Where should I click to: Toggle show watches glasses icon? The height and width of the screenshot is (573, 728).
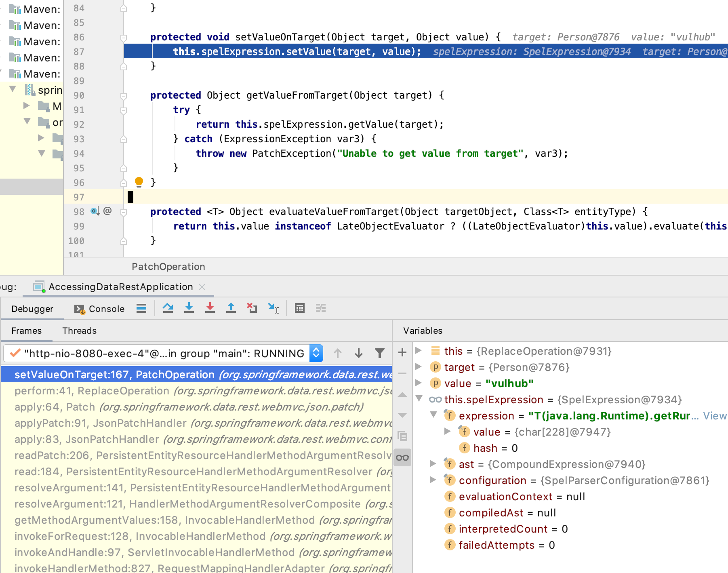(x=402, y=457)
